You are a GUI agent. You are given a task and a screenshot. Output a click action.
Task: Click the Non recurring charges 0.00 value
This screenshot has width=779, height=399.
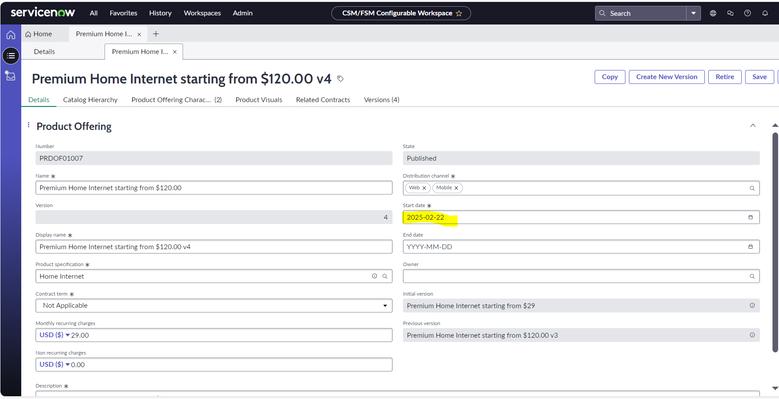(x=78, y=365)
